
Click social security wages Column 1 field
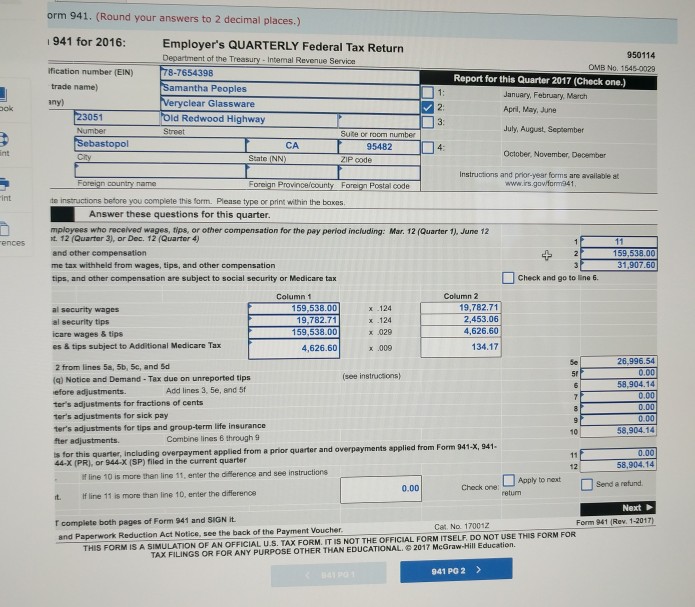(x=294, y=308)
